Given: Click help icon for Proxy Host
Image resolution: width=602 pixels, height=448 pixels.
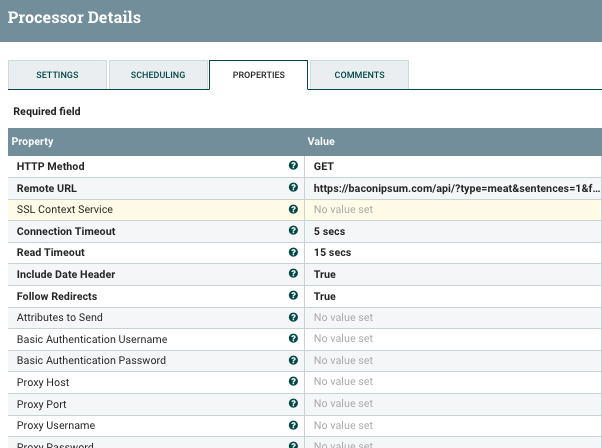Looking at the screenshot, I should coord(293,382).
